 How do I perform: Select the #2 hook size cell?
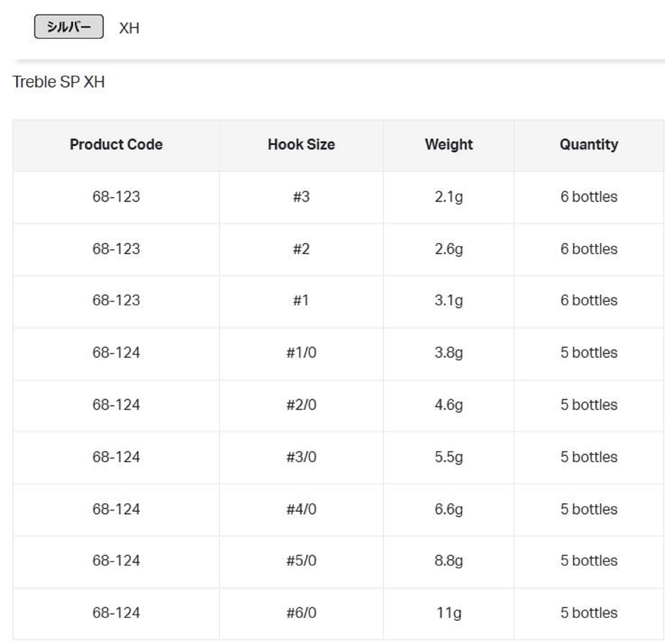coord(301,249)
